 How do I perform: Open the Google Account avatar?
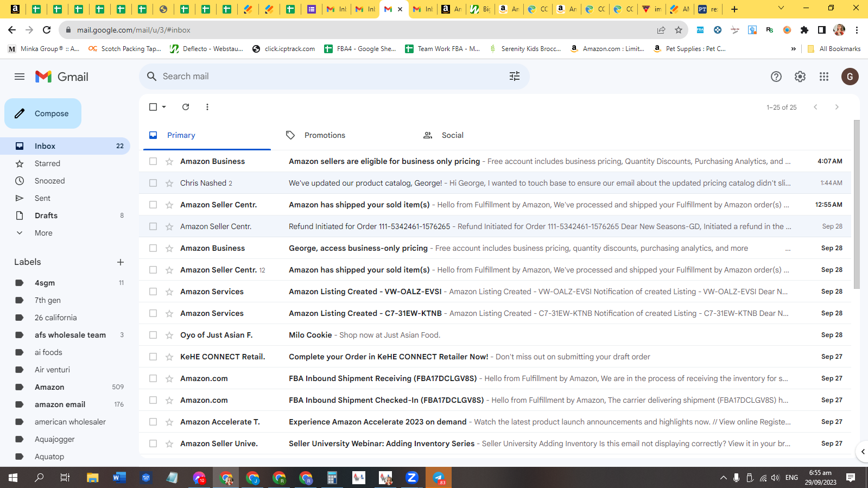coord(850,77)
